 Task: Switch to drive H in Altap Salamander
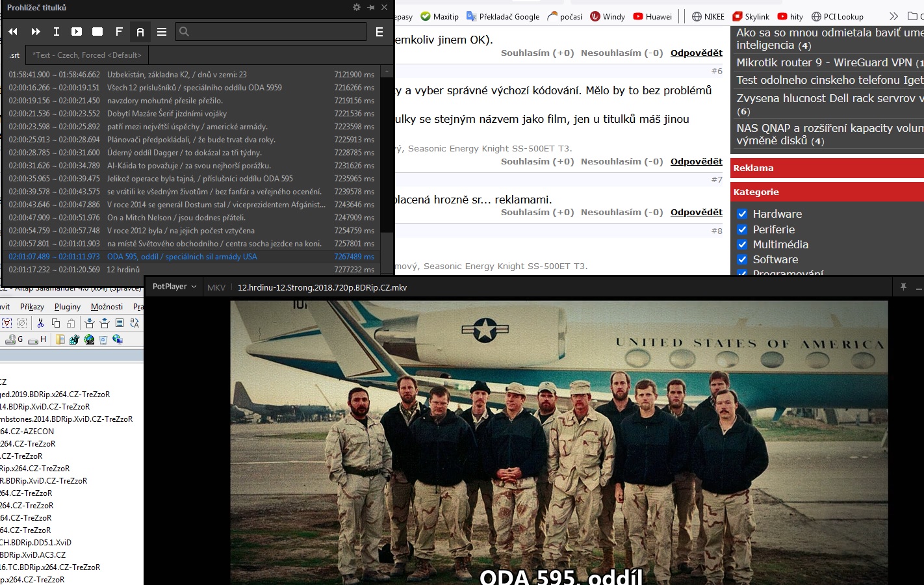[x=38, y=339]
